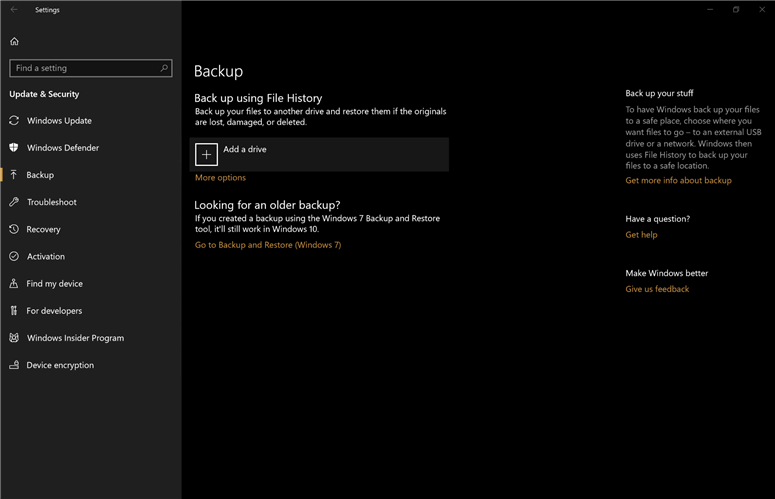Screen dimensions: 775x499
Task: Select Troubleshoot in the sidebar
Action: click(x=52, y=202)
